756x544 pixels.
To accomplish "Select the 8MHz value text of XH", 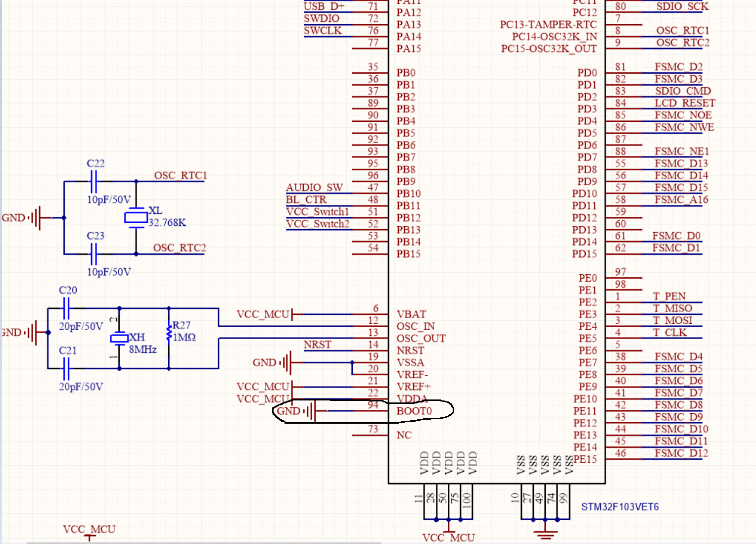I will [x=143, y=349].
